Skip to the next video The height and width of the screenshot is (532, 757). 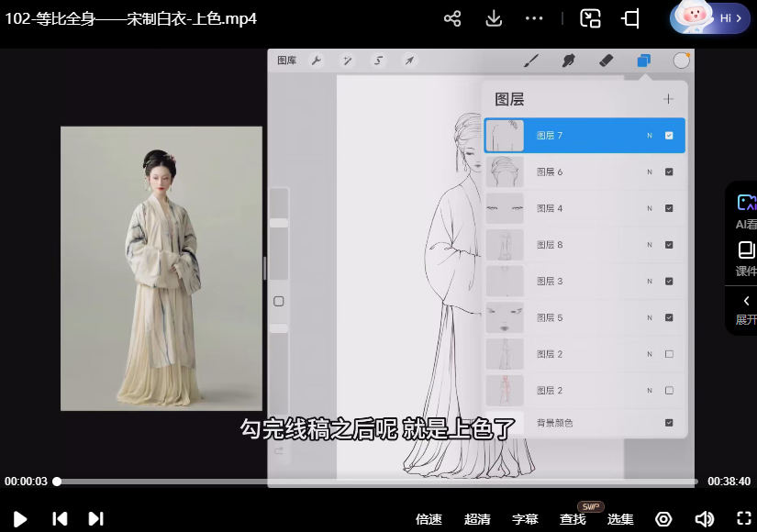pyautogui.click(x=95, y=519)
